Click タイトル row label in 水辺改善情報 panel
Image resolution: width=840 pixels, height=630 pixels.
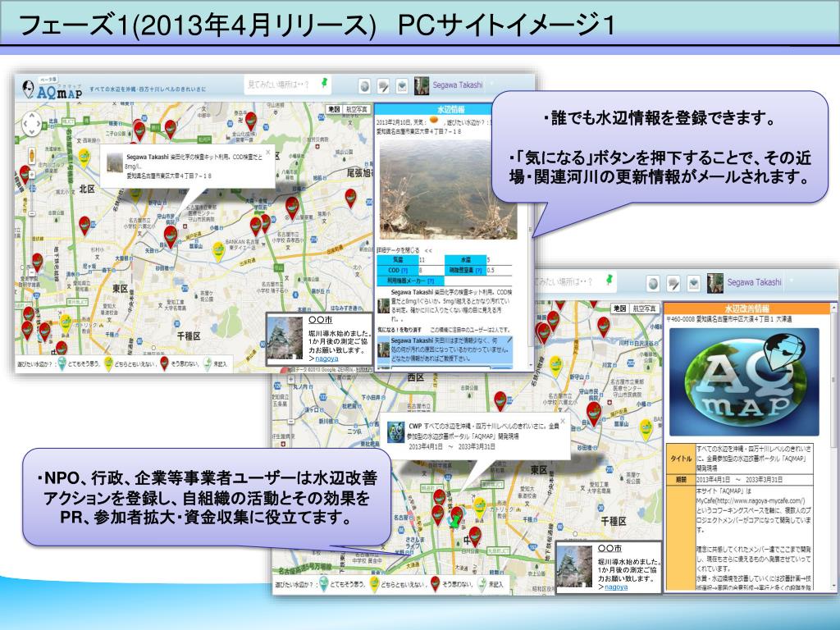680,459
